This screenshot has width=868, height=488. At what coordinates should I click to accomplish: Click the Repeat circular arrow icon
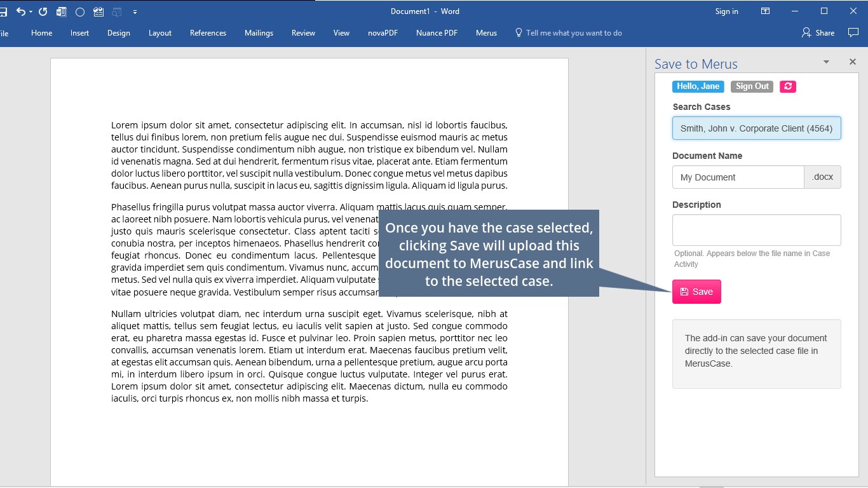click(43, 11)
